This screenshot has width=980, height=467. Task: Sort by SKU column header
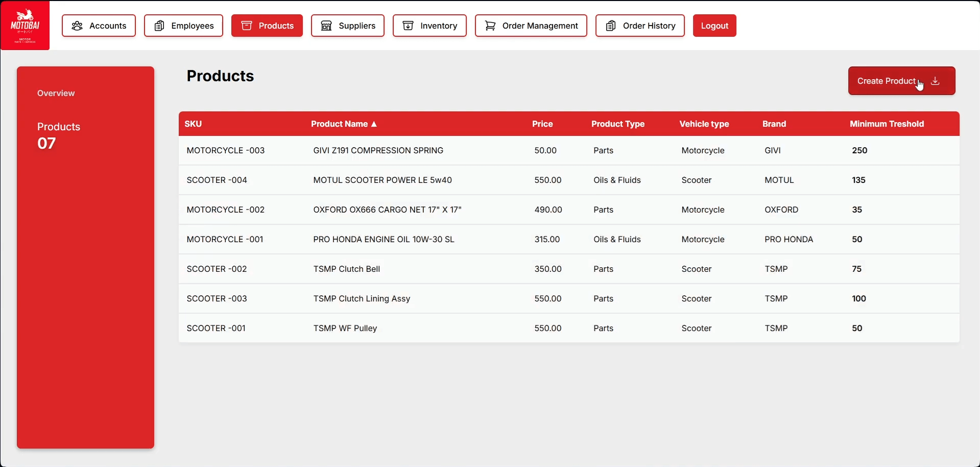[x=193, y=124]
